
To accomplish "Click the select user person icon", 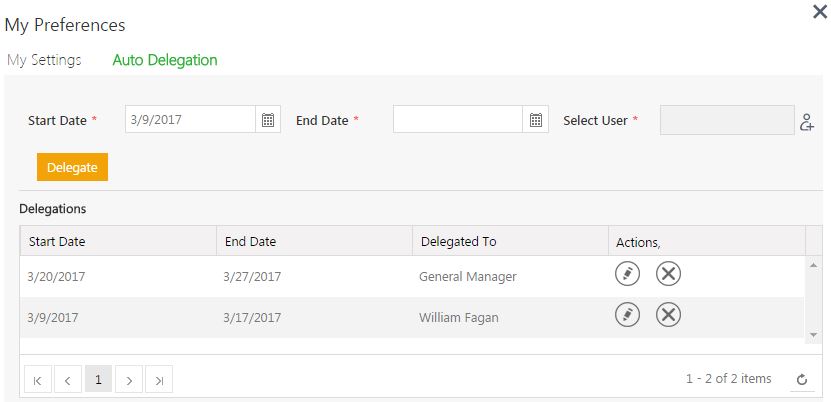I will click(807, 122).
